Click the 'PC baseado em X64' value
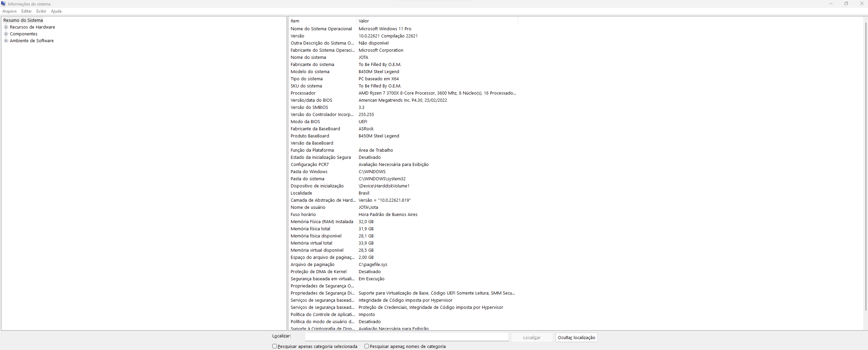Viewport: 868px width, 350px height. 379,79
